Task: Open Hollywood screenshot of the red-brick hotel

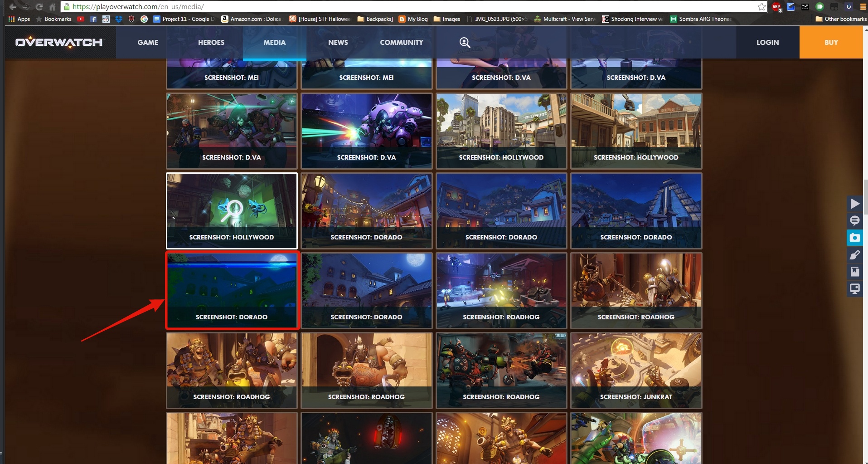Action: [636, 131]
